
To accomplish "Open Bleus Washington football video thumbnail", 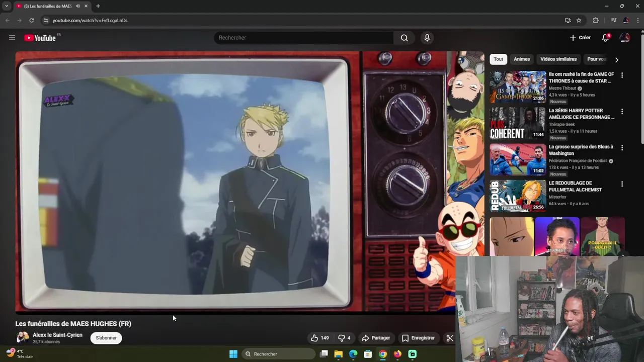I will point(518,159).
